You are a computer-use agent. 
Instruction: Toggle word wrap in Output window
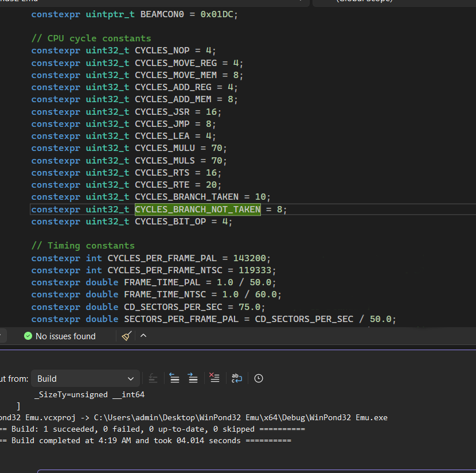[x=237, y=378]
